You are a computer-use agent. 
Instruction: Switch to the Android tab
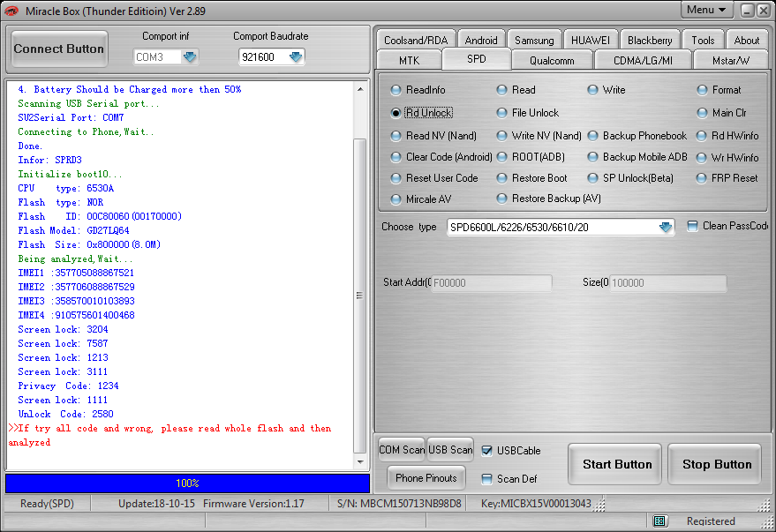tap(481, 40)
